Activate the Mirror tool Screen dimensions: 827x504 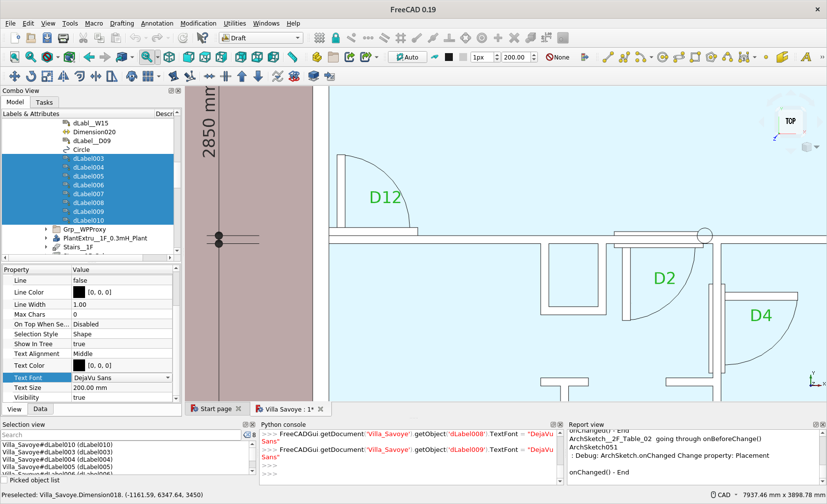64,76
